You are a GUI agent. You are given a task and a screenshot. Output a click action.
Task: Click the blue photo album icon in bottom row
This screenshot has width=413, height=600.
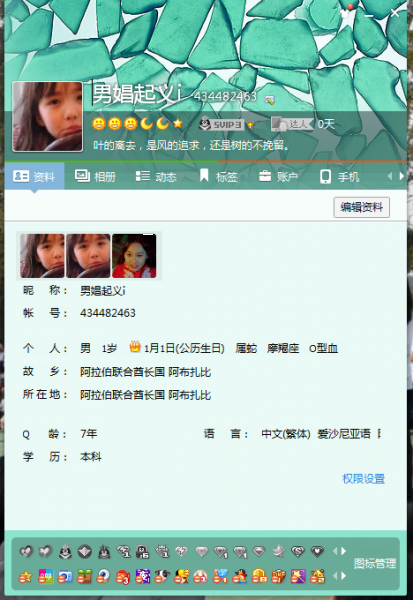click(x=65, y=576)
